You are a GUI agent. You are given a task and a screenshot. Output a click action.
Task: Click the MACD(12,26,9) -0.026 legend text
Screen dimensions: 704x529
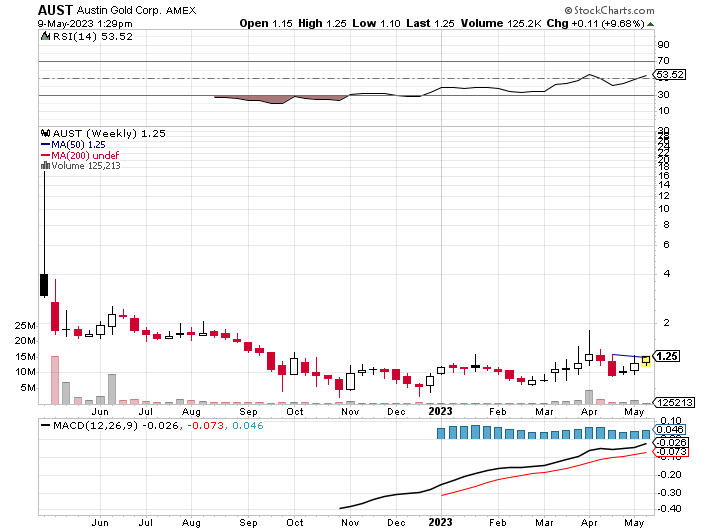115,425
